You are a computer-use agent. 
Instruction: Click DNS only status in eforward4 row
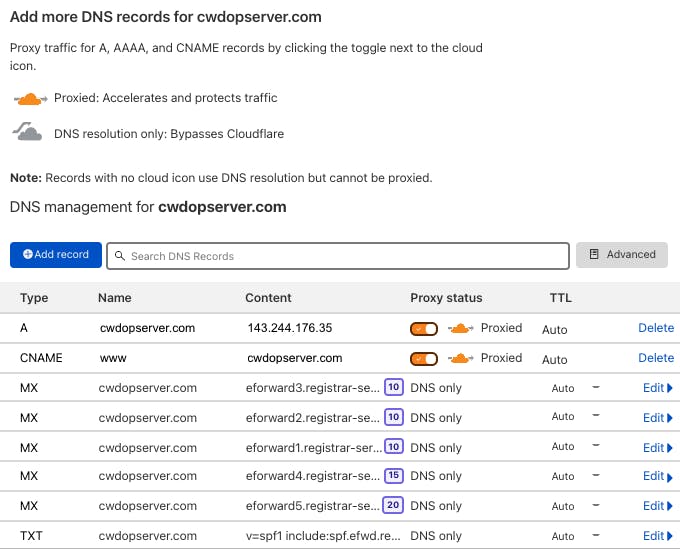(x=436, y=476)
